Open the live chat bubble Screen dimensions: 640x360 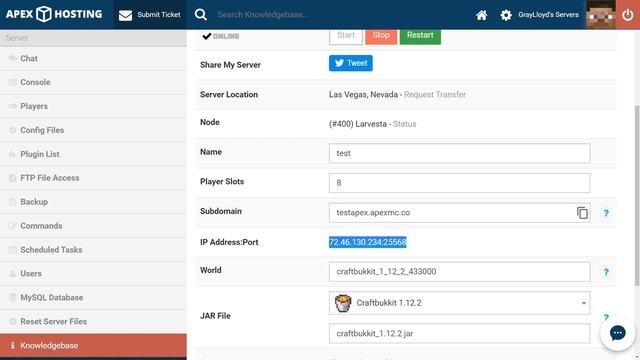(618, 333)
